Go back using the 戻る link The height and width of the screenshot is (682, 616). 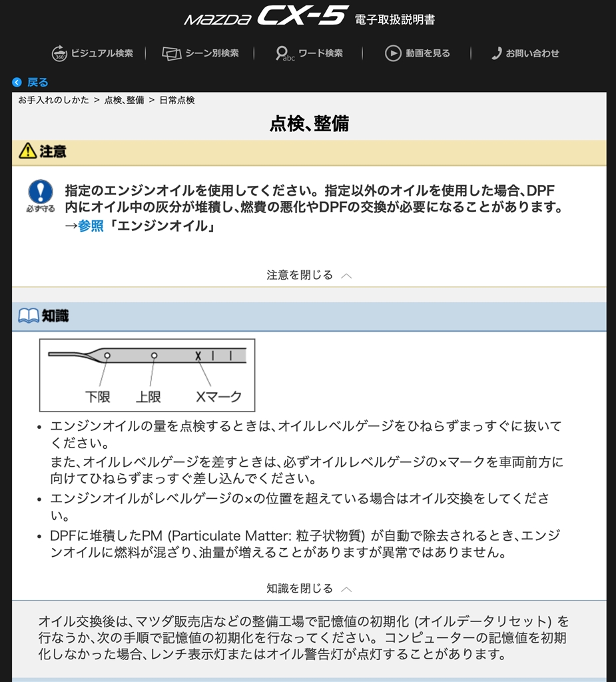[x=38, y=82]
